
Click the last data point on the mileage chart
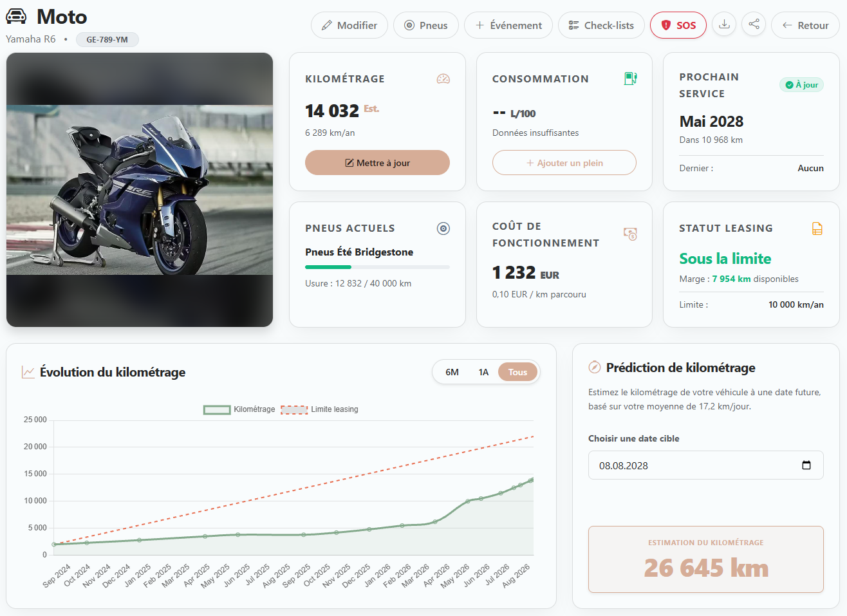click(532, 480)
